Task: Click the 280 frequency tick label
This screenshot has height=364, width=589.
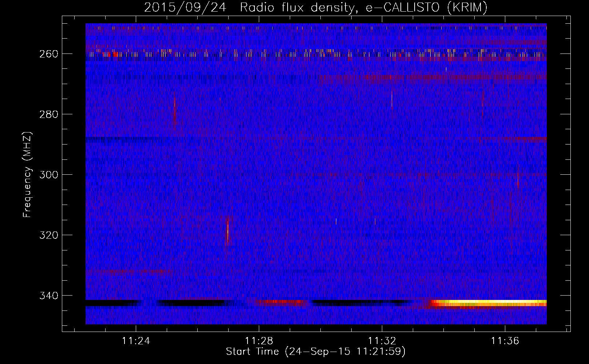Action: pyautogui.click(x=48, y=114)
